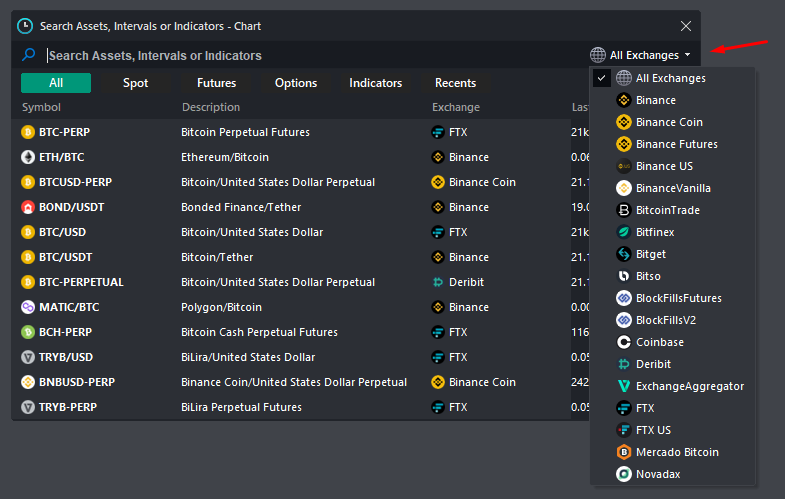Click the Search Assets input field
Screen dimensions: 785x499
(x=315, y=55)
